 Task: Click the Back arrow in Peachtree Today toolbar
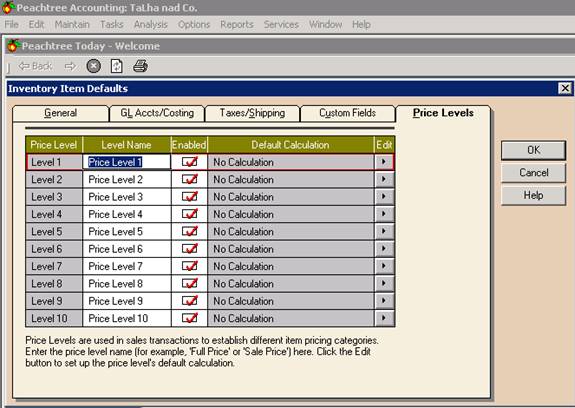click(36, 66)
